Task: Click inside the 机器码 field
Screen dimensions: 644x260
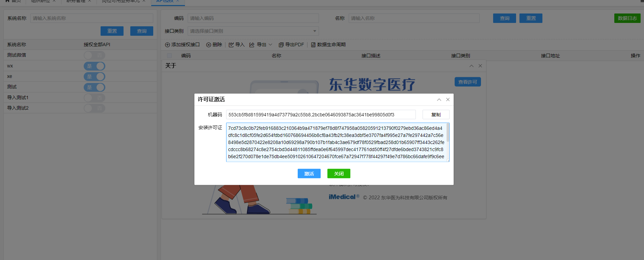Action: pos(321,115)
